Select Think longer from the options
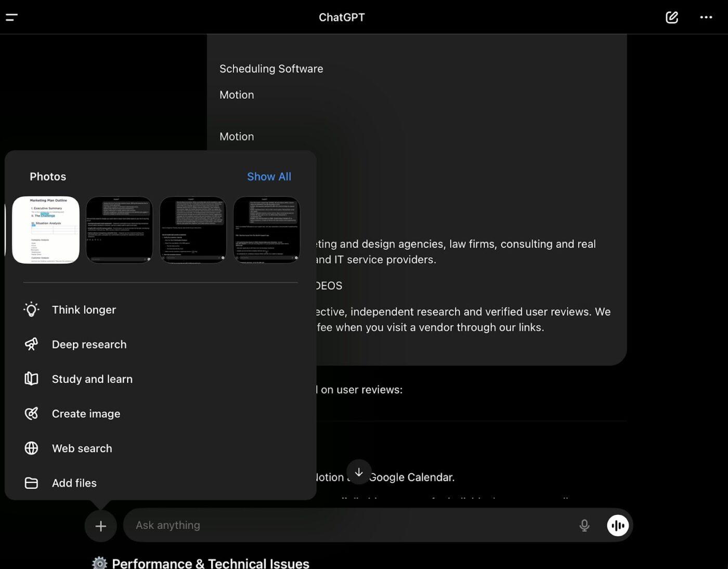Image resolution: width=728 pixels, height=569 pixels. (84, 309)
